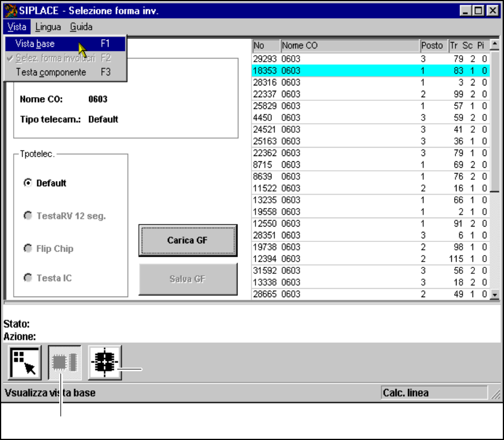Select row 24521 in the list

(x=371, y=129)
